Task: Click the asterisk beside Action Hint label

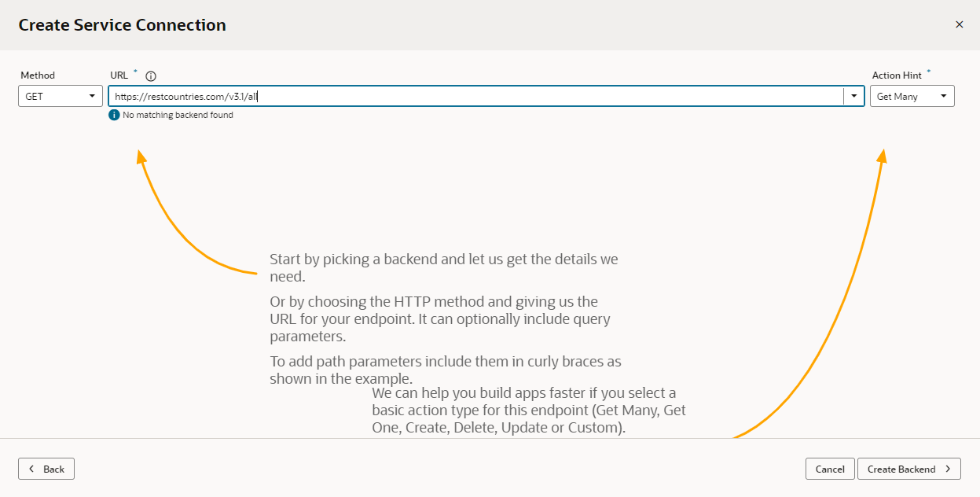Action: [927, 72]
